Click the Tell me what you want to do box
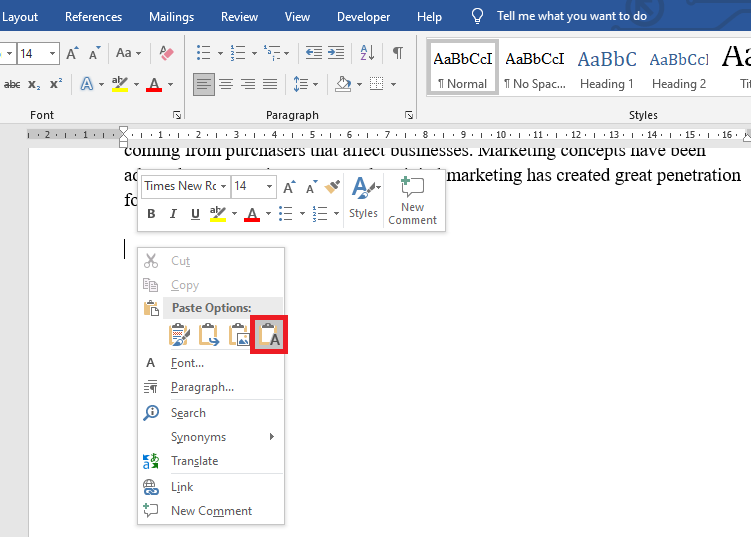The height and width of the screenshot is (537, 751). pyautogui.click(x=571, y=16)
